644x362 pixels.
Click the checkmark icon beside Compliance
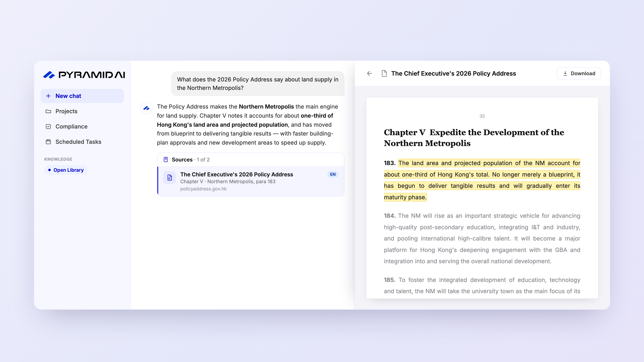(48, 126)
